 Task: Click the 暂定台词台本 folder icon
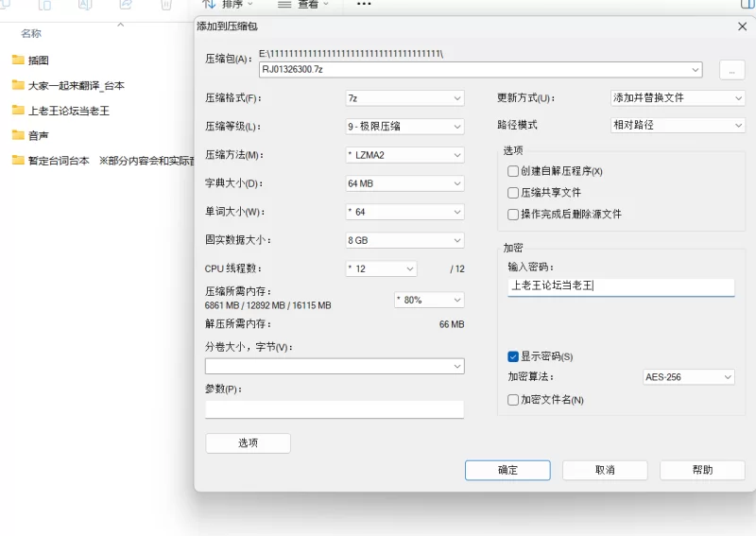pyautogui.click(x=18, y=161)
